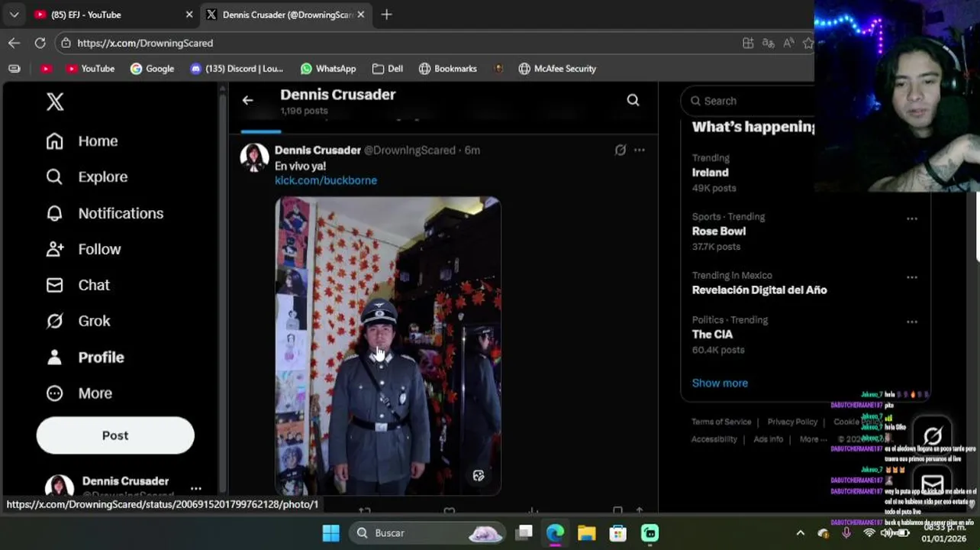Show hidden system tray icons
This screenshot has width=980, height=550.
(x=800, y=533)
